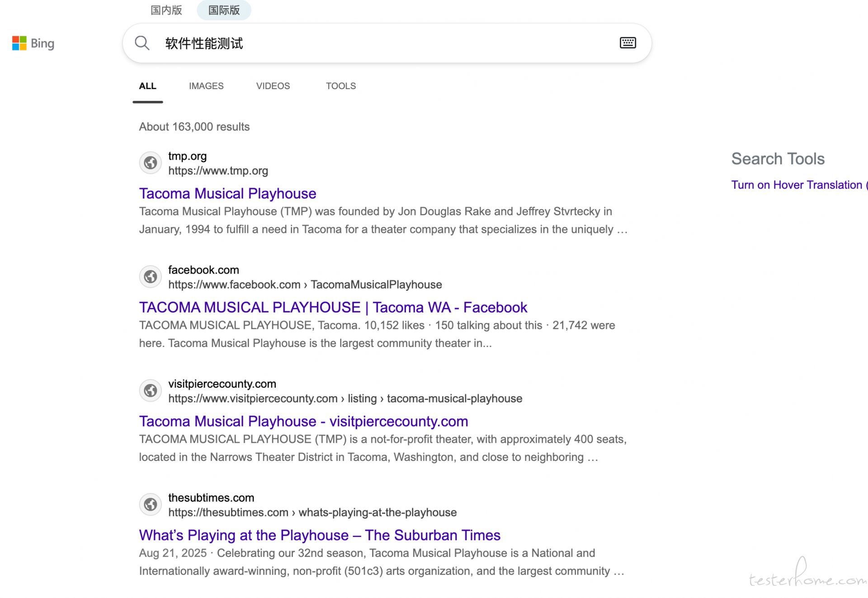This screenshot has height=598, width=868.
Task: Click the globe icon beside facebook.com
Action: click(151, 277)
